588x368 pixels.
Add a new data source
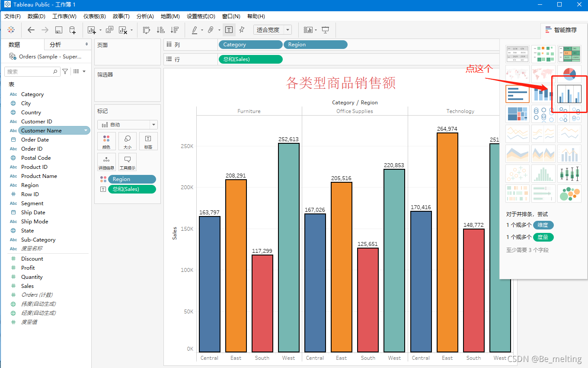click(x=73, y=30)
